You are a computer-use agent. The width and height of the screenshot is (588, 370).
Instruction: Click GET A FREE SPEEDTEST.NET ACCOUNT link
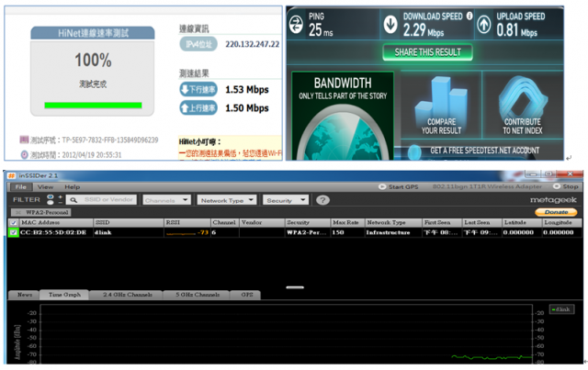[484, 151]
